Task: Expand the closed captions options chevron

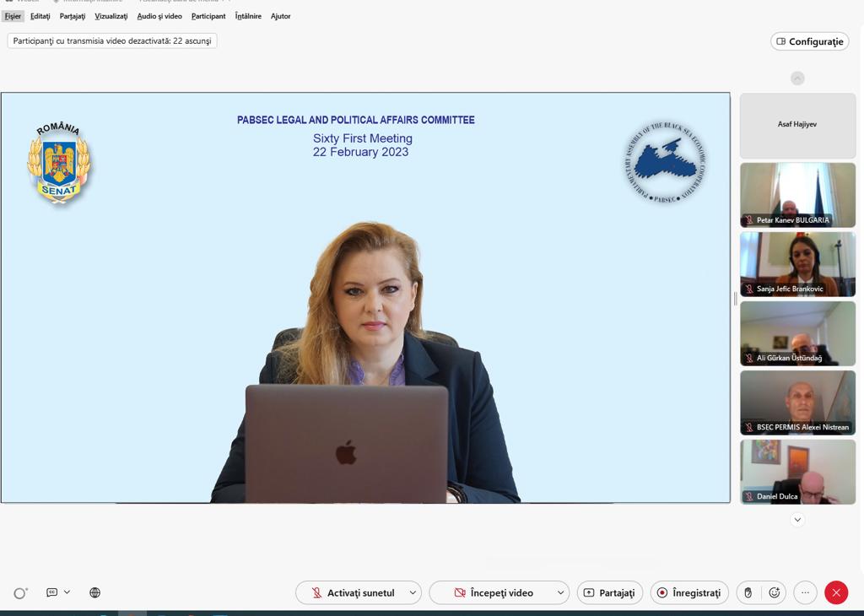Action: pyautogui.click(x=67, y=592)
